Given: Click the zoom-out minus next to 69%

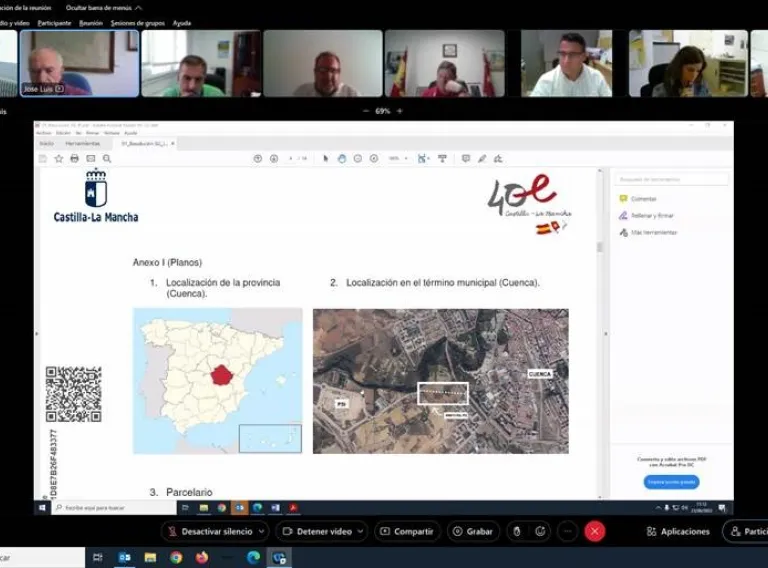Looking at the screenshot, I should pos(365,111).
